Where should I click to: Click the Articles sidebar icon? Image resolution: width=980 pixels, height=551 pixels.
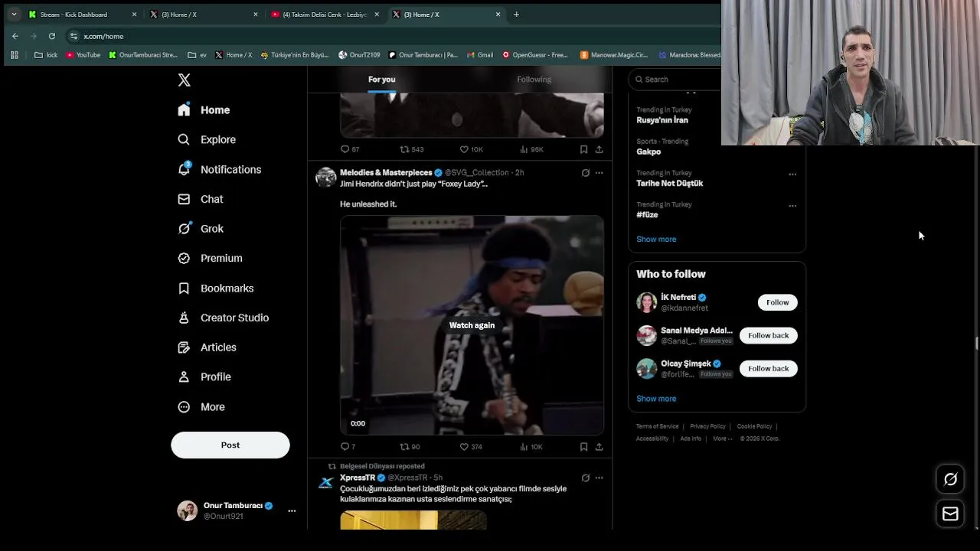(x=184, y=347)
